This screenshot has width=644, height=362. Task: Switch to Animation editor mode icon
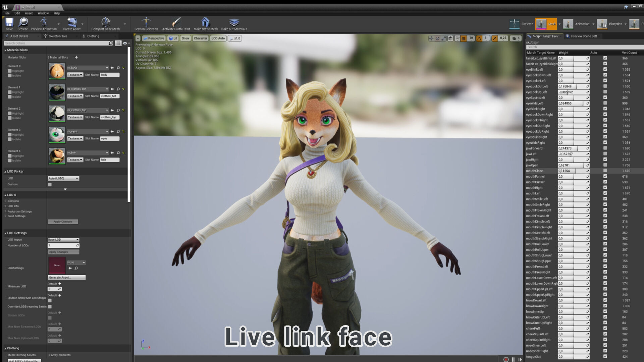tap(568, 24)
